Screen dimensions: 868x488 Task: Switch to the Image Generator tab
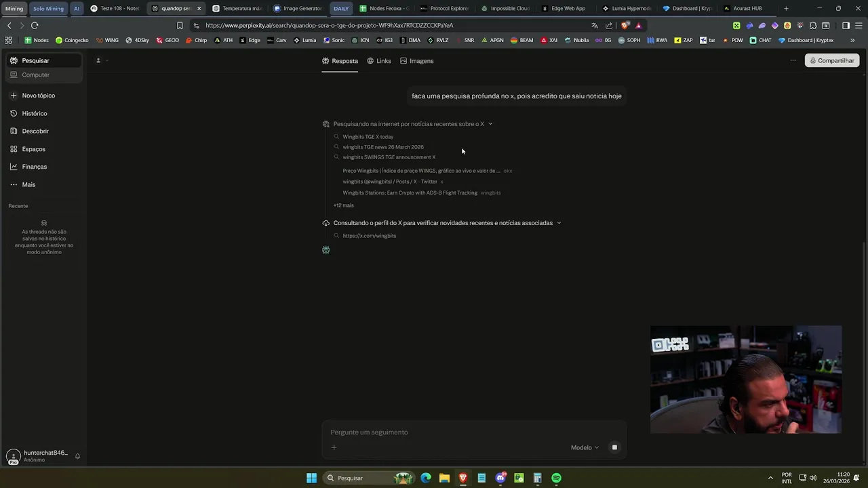point(298,8)
